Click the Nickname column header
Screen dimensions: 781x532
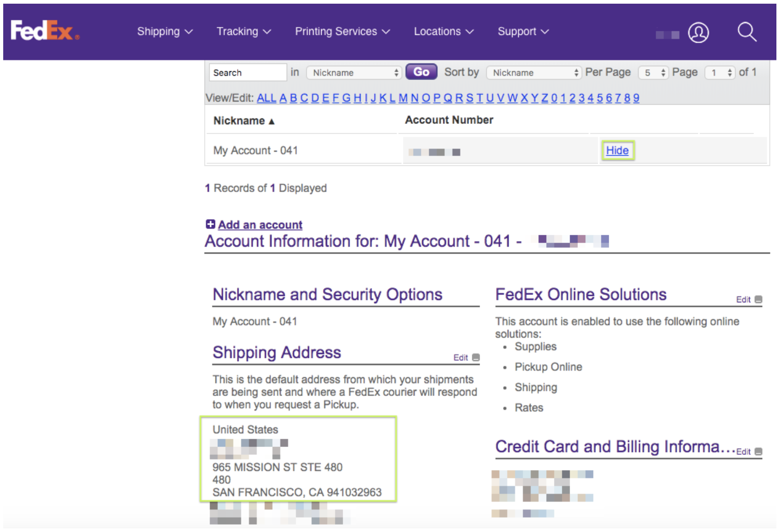tap(239, 121)
